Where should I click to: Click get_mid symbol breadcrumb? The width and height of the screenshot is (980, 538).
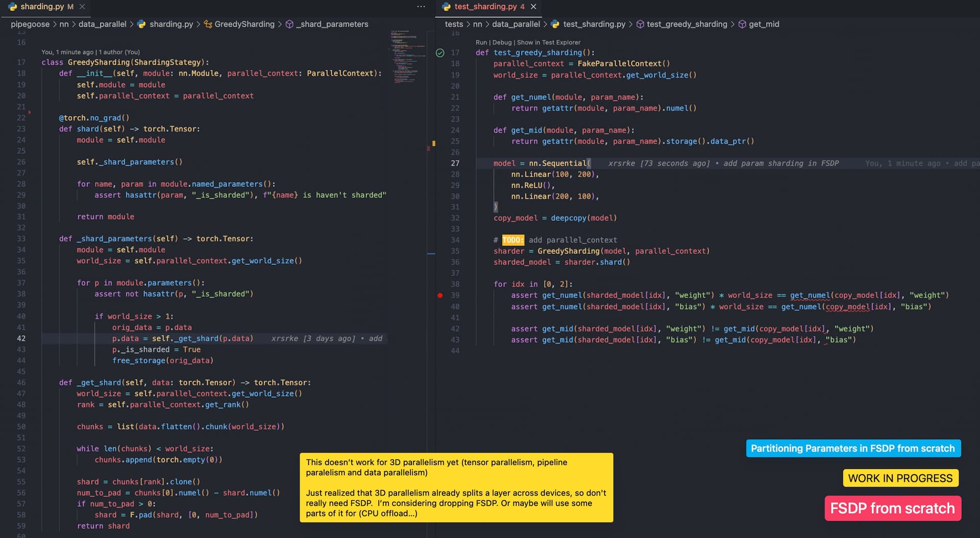(764, 24)
